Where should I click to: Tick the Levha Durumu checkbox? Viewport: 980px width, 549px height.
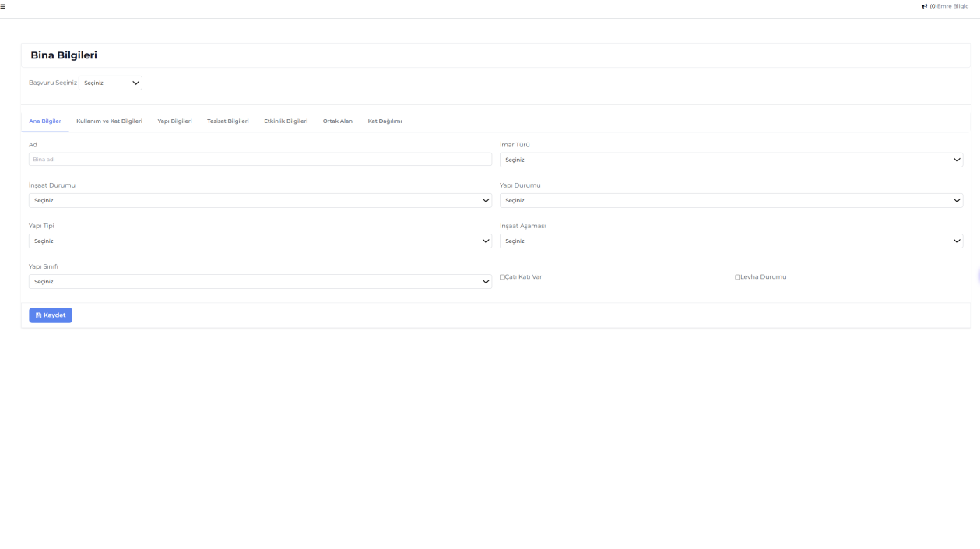coord(738,277)
